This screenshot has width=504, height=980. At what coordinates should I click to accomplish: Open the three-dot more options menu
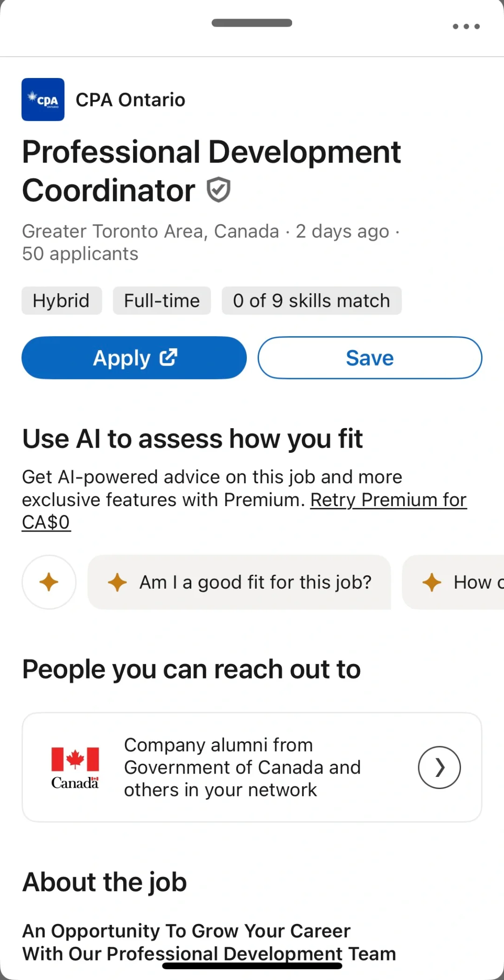pos(466,27)
